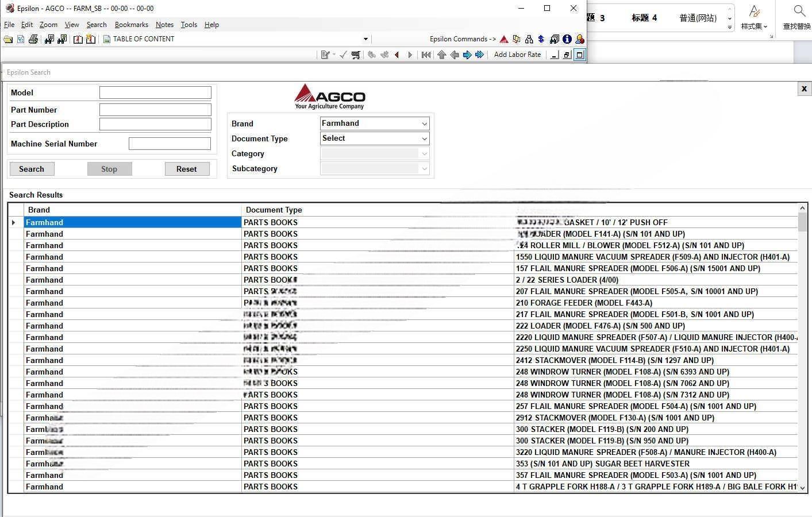Click the blue right arrow forward icon

(x=467, y=55)
